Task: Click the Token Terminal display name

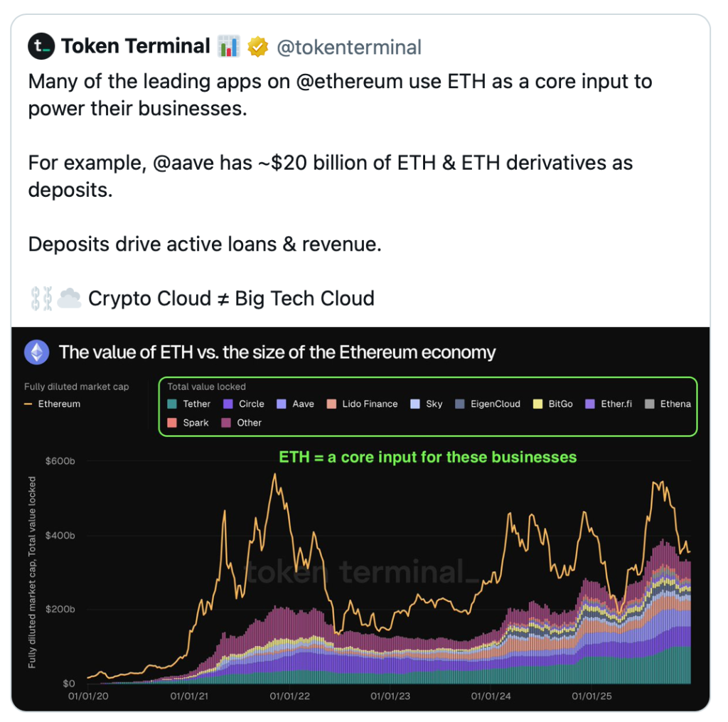Action: (135, 47)
